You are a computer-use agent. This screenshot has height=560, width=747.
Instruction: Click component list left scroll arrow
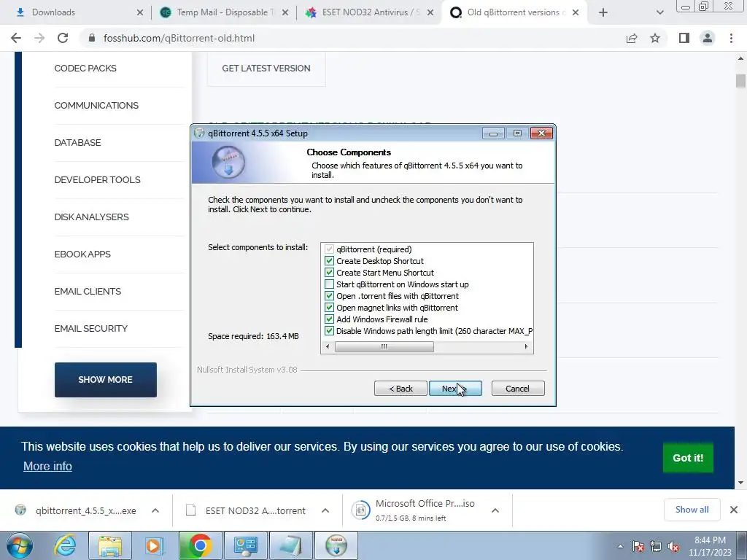click(328, 346)
